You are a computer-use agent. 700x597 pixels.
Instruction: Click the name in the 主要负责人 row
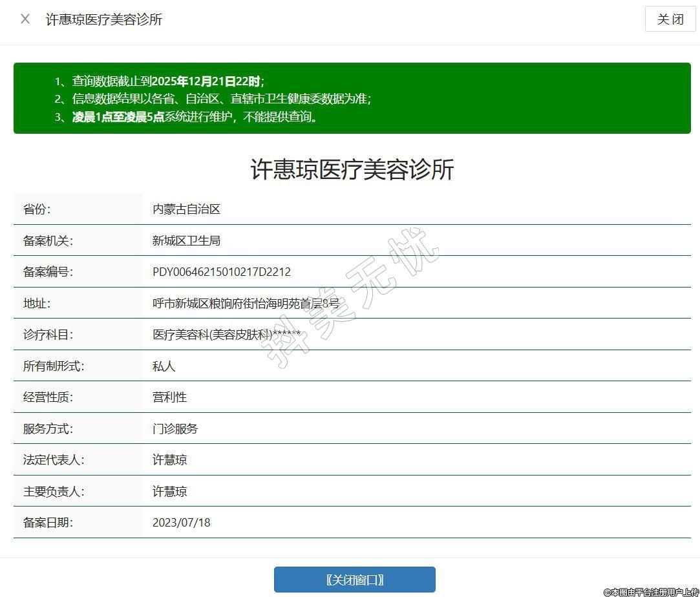(x=169, y=492)
